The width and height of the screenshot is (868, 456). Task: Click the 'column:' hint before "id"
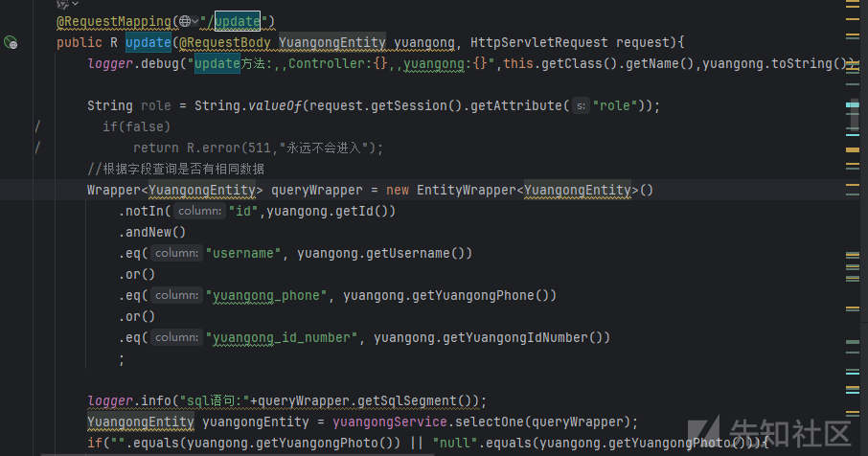click(200, 211)
